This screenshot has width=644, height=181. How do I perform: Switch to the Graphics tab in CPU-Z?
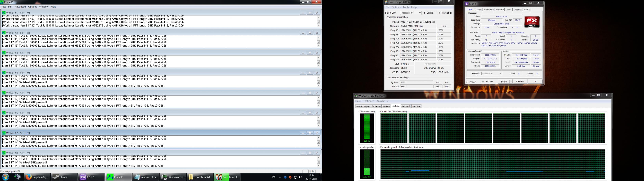tap(518, 10)
